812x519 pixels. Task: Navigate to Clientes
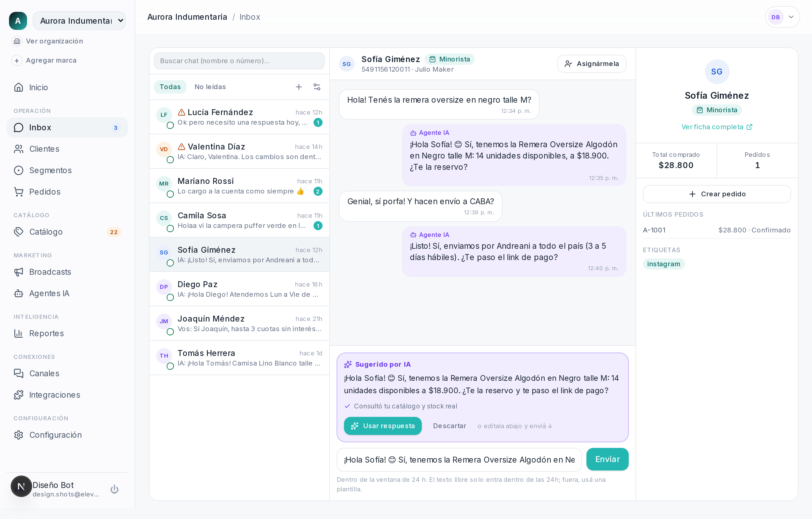click(67, 149)
